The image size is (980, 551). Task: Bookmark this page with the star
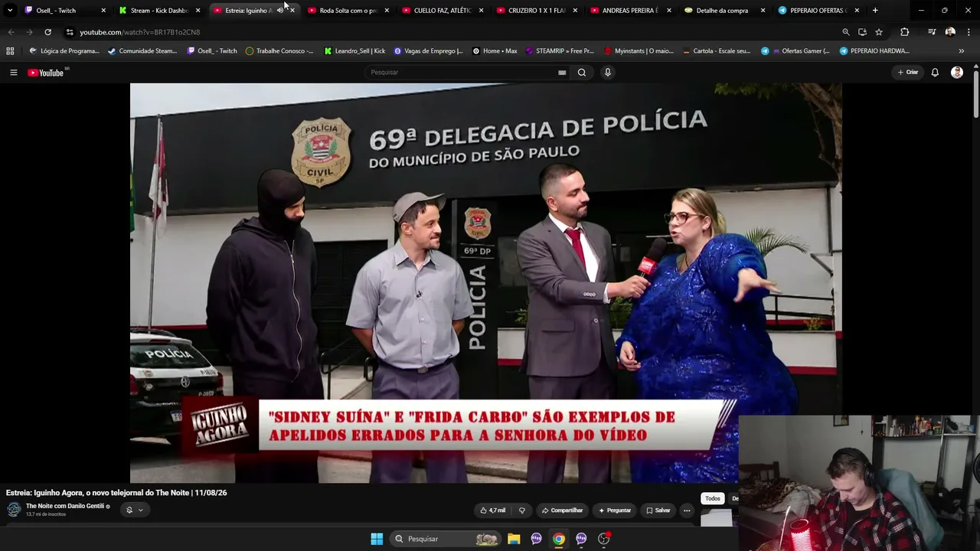(879, 32)
